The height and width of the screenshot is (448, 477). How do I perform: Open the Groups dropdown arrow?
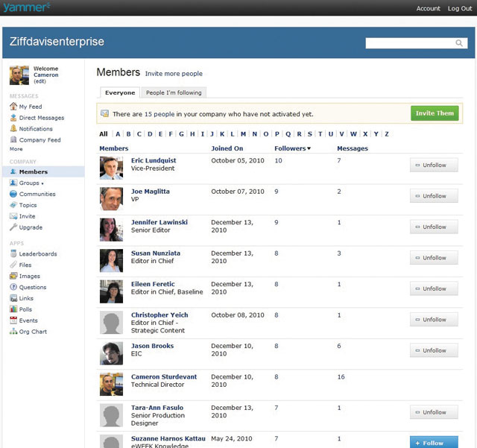coord(42,183)
